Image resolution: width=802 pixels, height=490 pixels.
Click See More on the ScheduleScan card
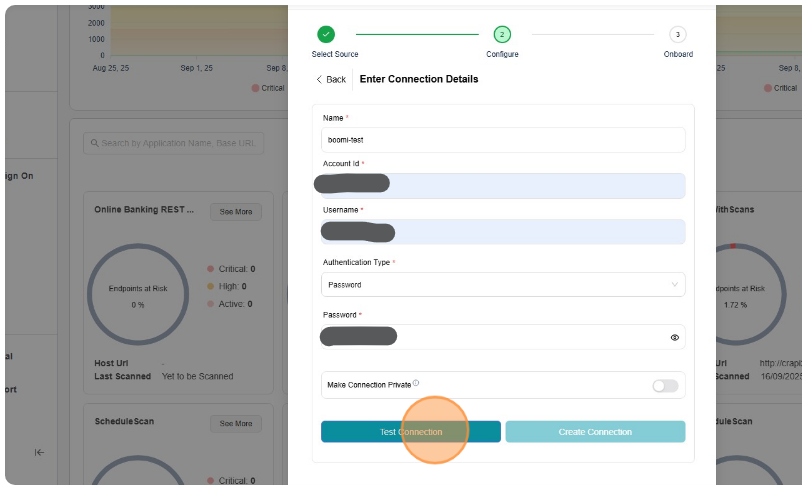point(236,424)
